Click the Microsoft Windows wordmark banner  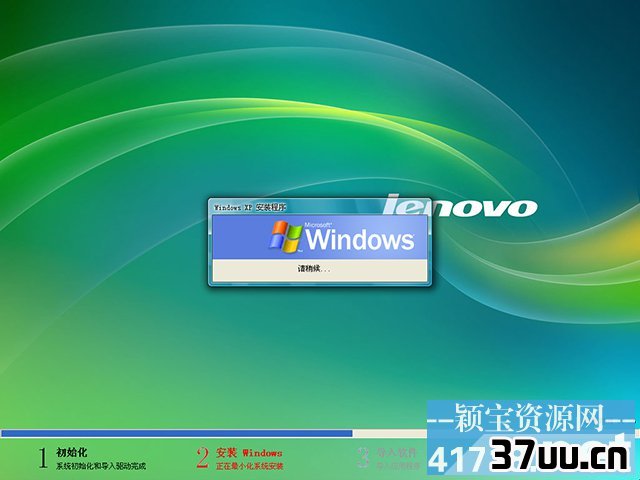[320, 237]
